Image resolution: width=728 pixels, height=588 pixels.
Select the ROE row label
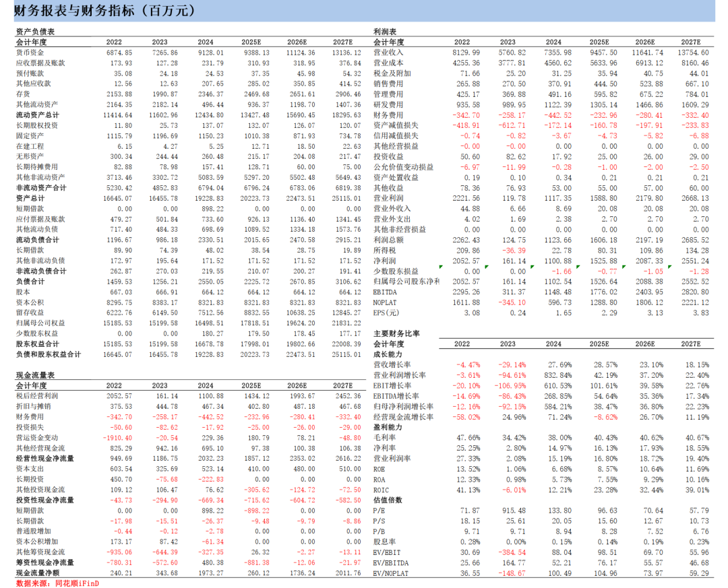(x=379, y=469)
